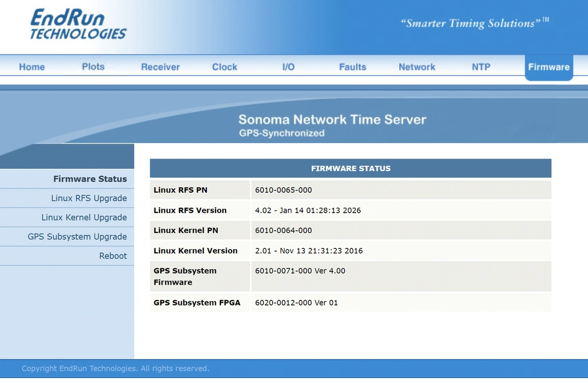The height and width of the screenshot is (383, 588).
Task: Select the I/O tab
Action: [x=288, y=67]
